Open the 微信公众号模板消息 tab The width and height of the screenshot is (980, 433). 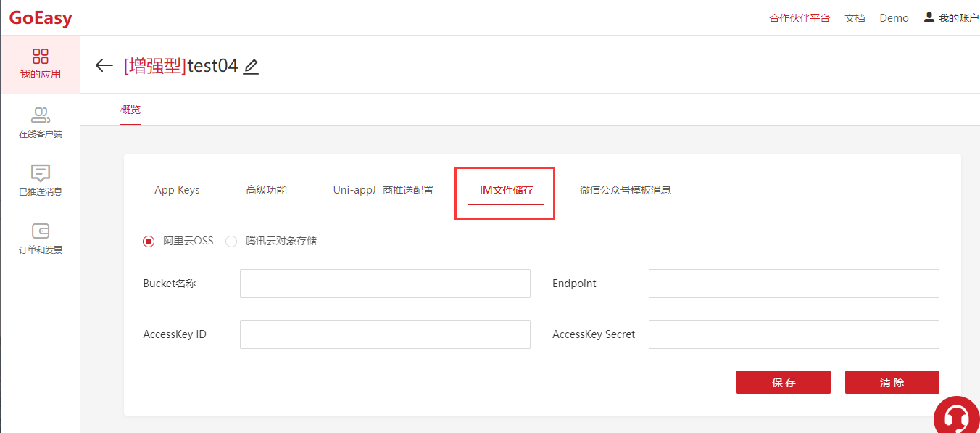tap(625, 190)
